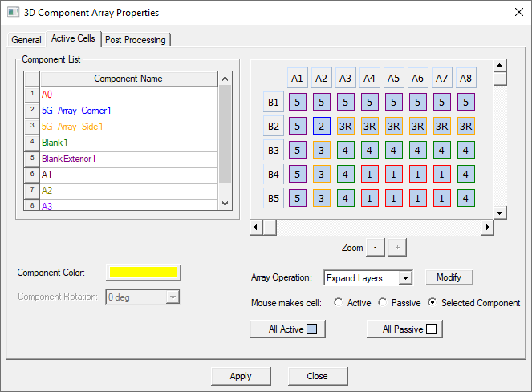Click the Modify button

point(449,277)
